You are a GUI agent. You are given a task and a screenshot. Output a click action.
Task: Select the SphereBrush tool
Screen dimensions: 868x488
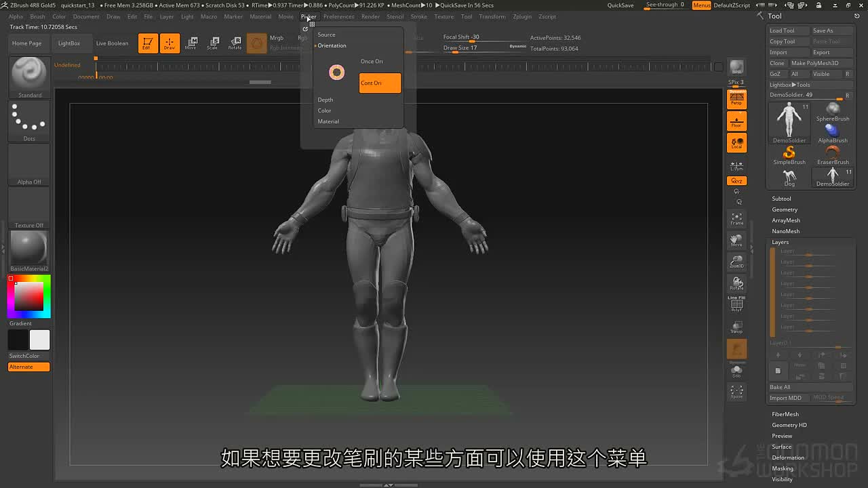tap(833, 111)
